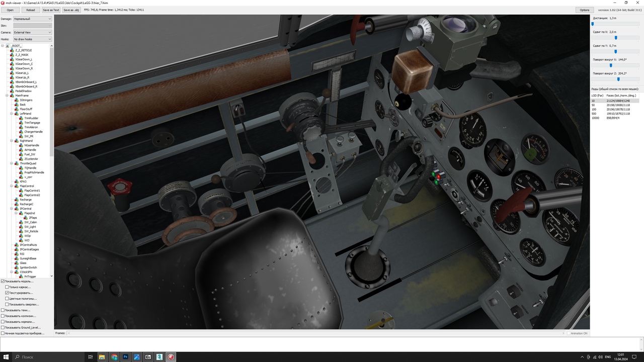This screenshot has width=644, height=362.
Task: Click the 'Поворот вокруг X' rotation slider handle
Action: 611,65
